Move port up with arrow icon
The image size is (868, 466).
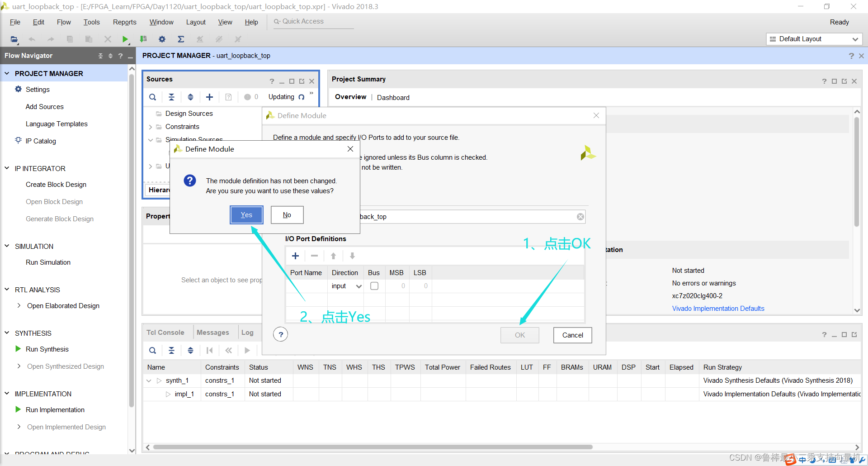pyautogui.click(x=333, y=256)
